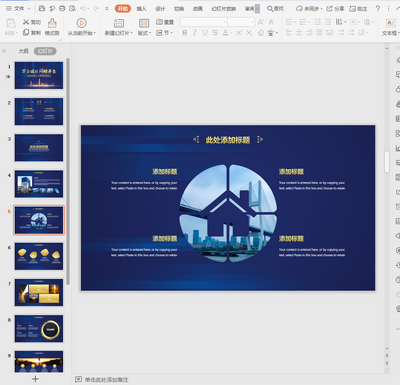Viewport: 400px width, 385px height.
Task: Open the Slide Show (幻灯片放映) ribbon tab
Action: [224, 9]
